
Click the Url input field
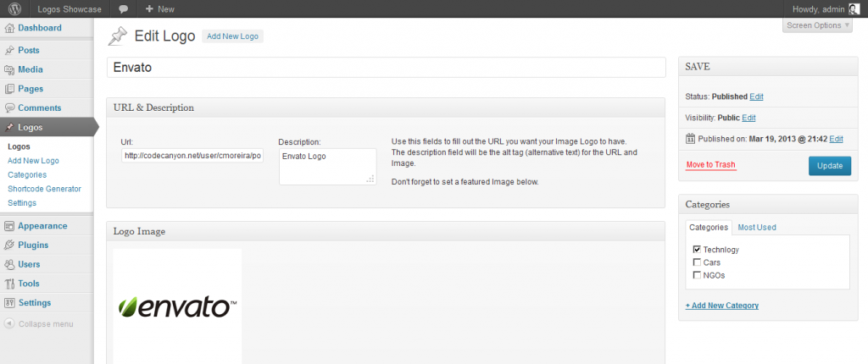click(192, 156)
